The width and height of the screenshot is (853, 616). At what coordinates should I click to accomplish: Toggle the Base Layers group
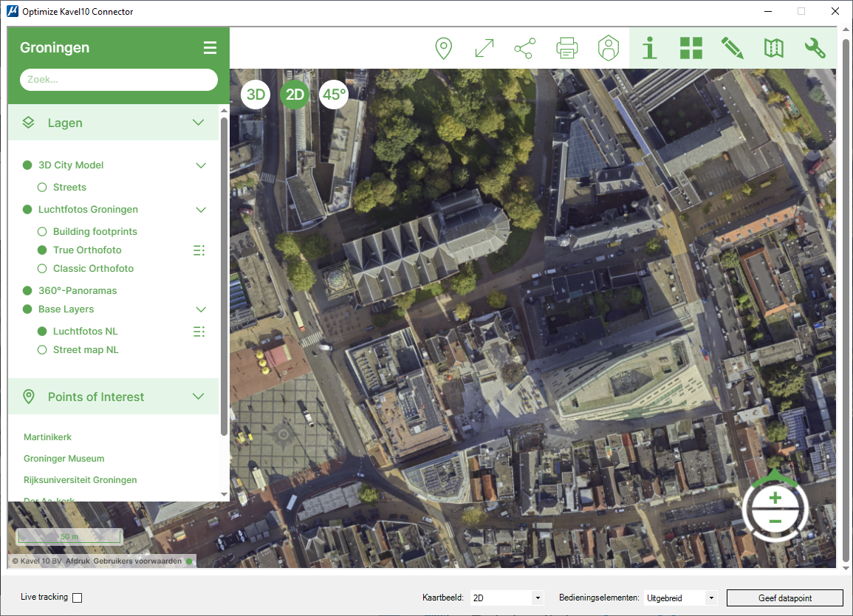pyautogui.click(x=27, y=309)
